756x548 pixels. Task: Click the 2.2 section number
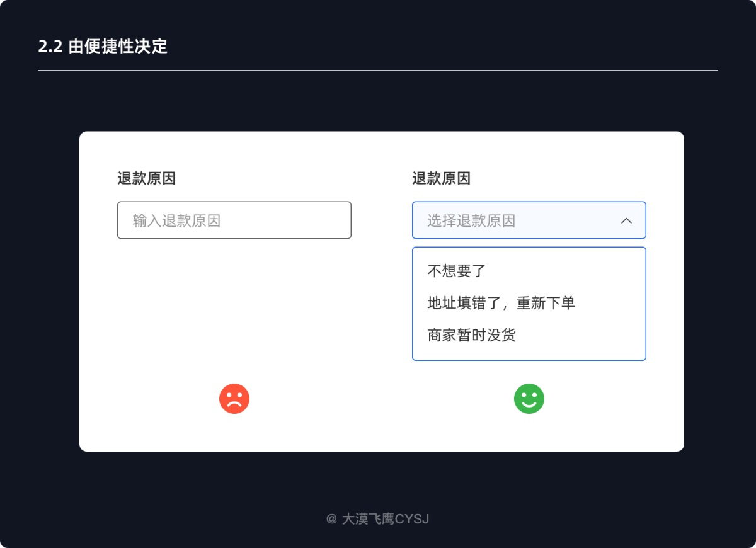click(x=50, y=47)
